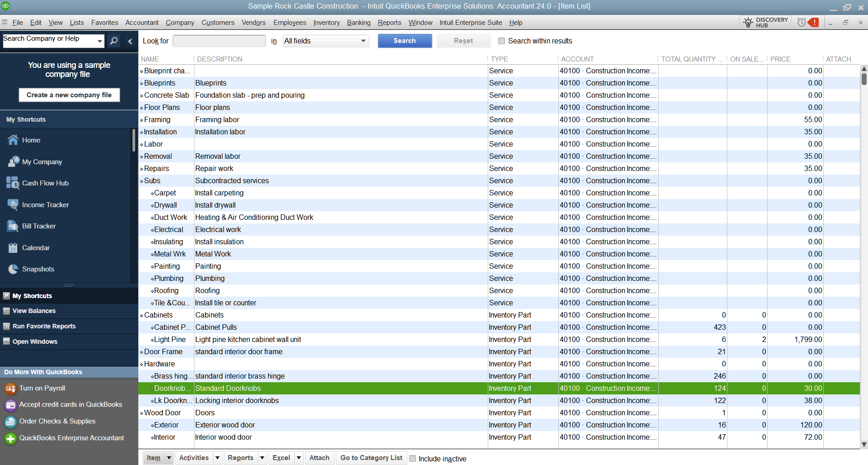Screen dimensions: 868x465
Task: Open the Vendors menu
Action: click(254, 23)
